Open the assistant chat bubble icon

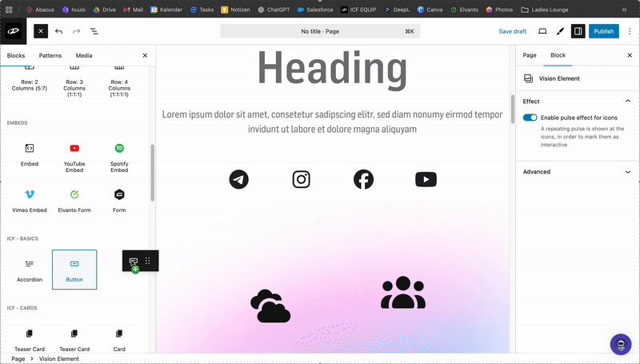pos(621,344)
